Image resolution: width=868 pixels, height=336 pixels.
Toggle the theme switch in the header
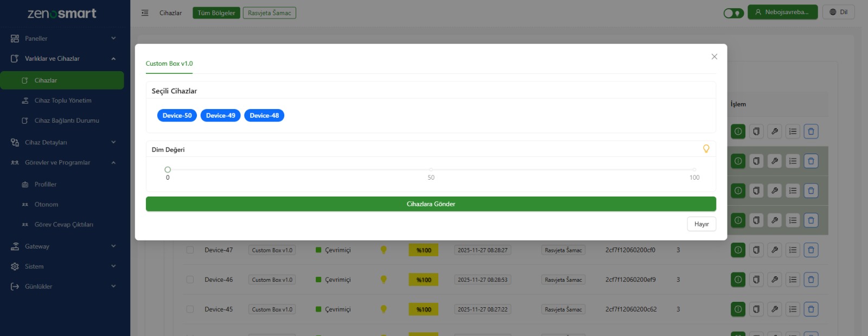pos(733,13)
